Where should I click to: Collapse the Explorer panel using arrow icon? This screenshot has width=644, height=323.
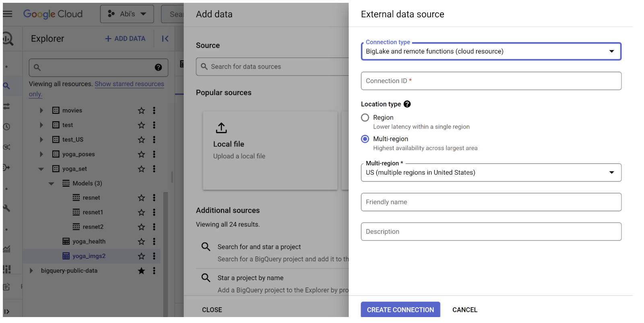pyautogui.click(x=165, y=39)
